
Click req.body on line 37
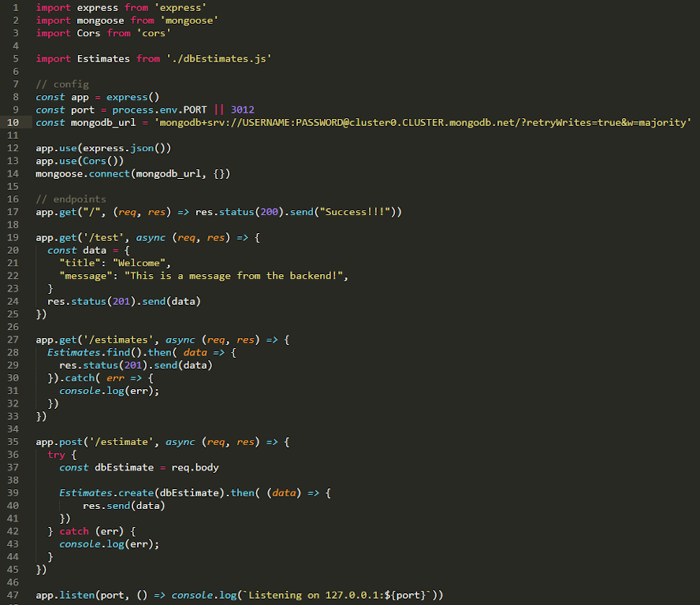point(195,467)
